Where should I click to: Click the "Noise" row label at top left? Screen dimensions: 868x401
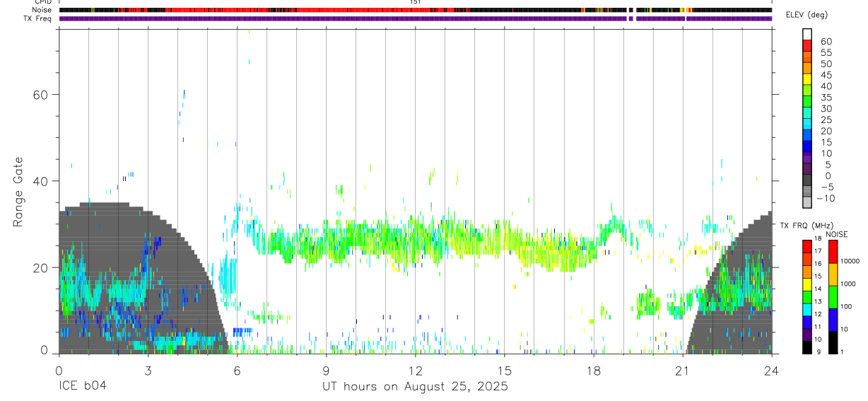pos(42,10)
